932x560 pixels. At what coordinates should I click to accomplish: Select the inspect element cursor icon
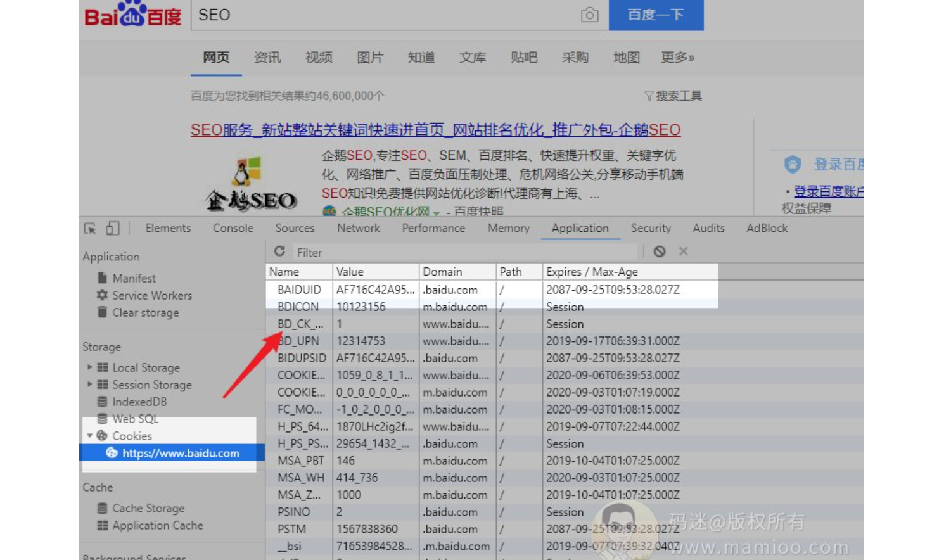coord(90,229)
